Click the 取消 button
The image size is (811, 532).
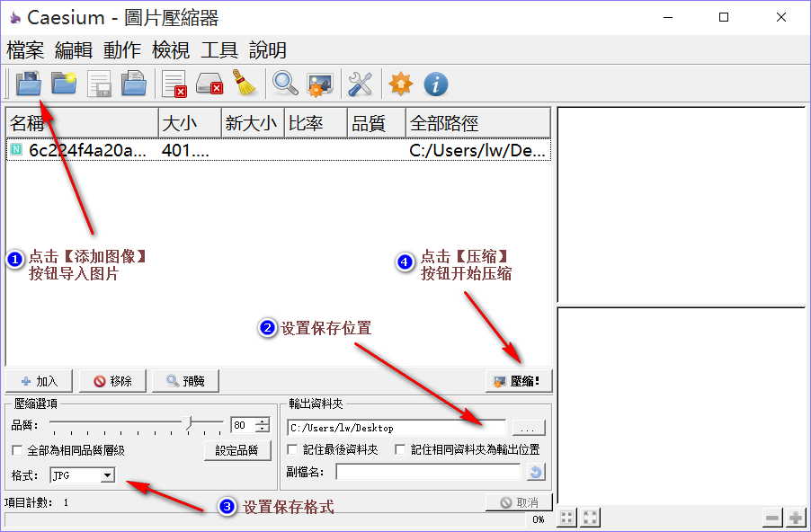[519, 502]
